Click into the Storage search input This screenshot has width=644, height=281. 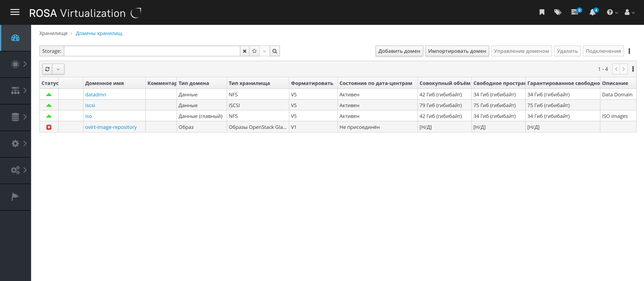click(x=152, y=51)
